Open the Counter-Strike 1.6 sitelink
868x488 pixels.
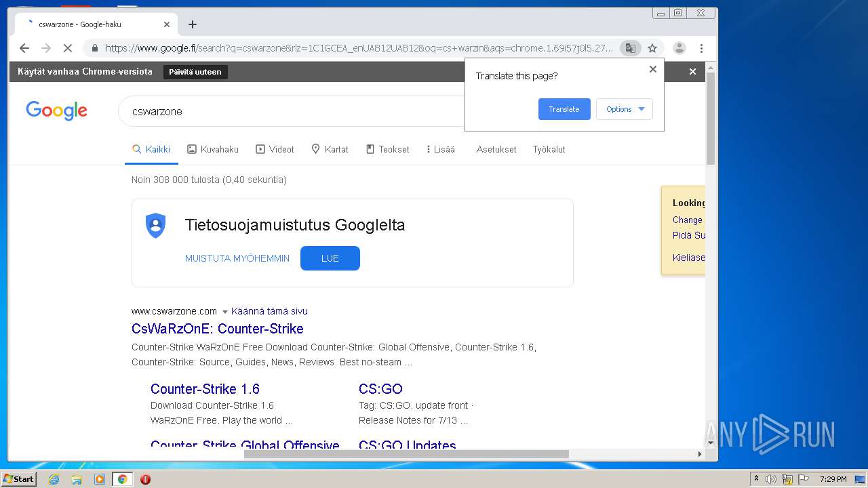click(205, 389)
